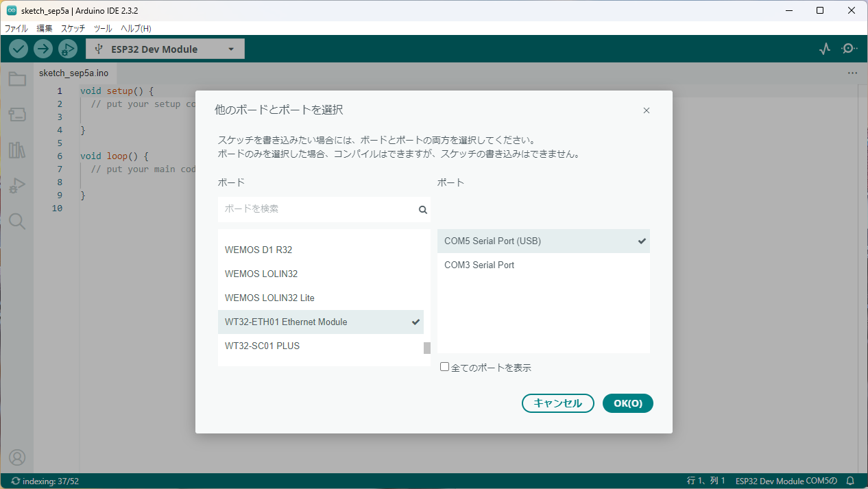Click the notification bell in status bar
Viewport: 868px width, 489px height.
coord(851,481)
